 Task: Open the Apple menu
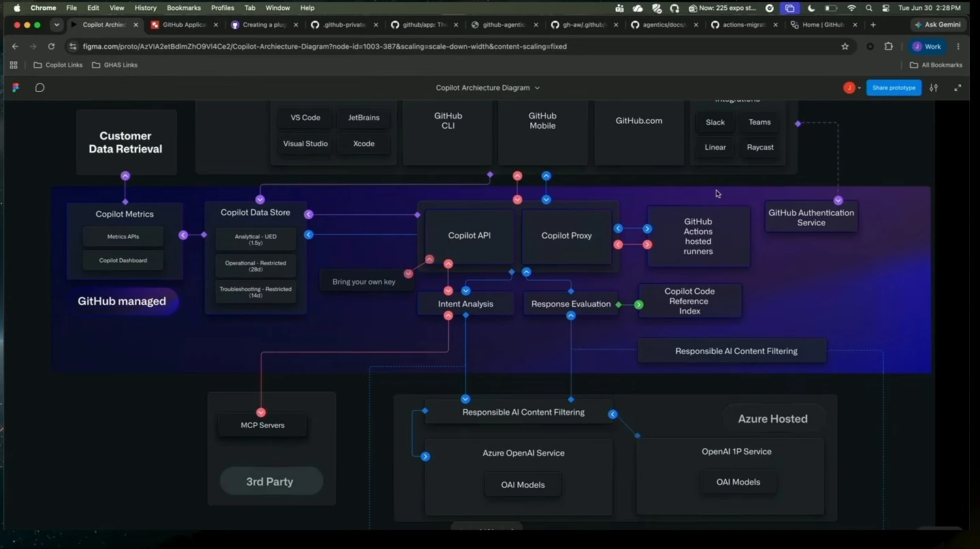(x=17, y=8)
